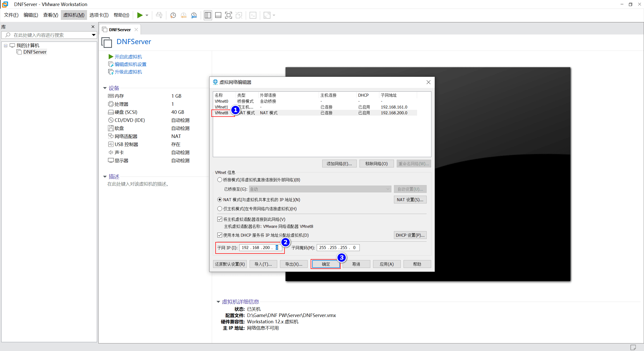Click the 网络适配器 device icon
Image resolution: width=644 pixels, height=351 pixels.
pyautogui.click(x=111, y=136)
